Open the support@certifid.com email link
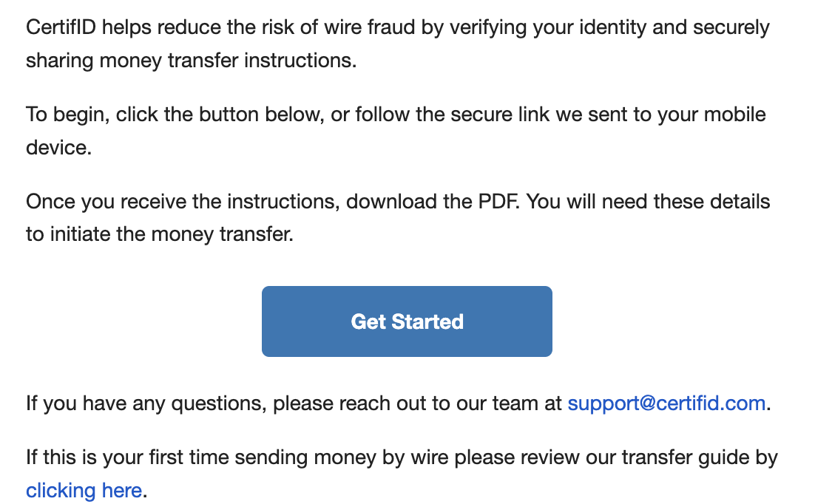The image size is (815, 504). click(x=666, y=403)
